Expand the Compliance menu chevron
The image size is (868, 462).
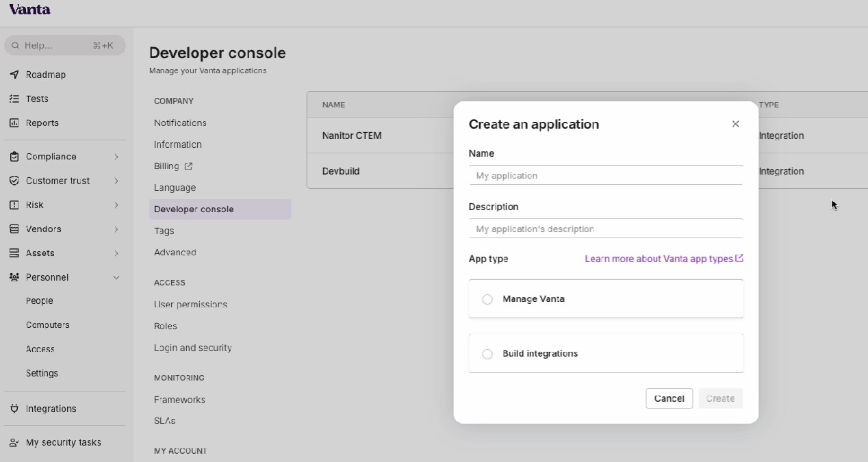coord(116,157)
